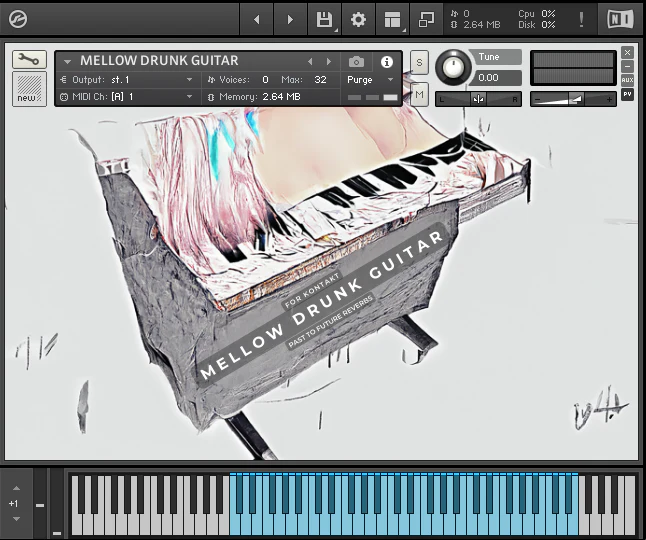The width and height of the screenshot is (646, 540).
Task: Minimize the instrument header with minus button
Action: (x=627, y=66)
